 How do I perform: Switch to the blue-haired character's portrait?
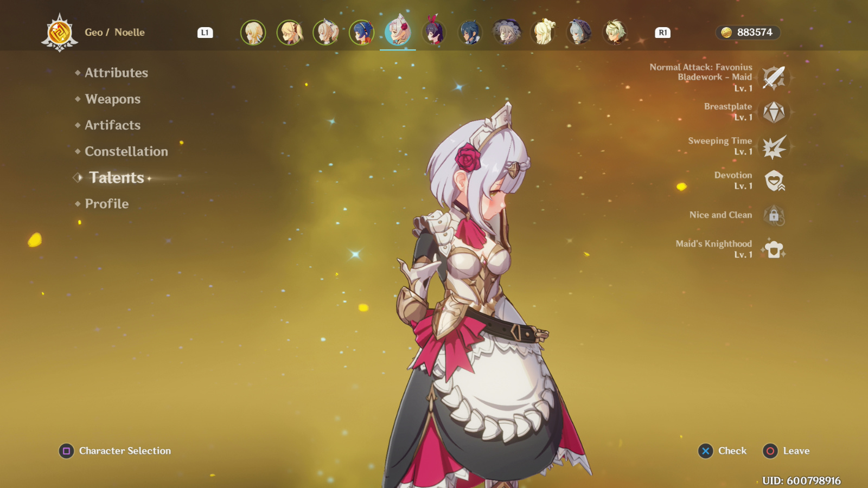(470, 31)
